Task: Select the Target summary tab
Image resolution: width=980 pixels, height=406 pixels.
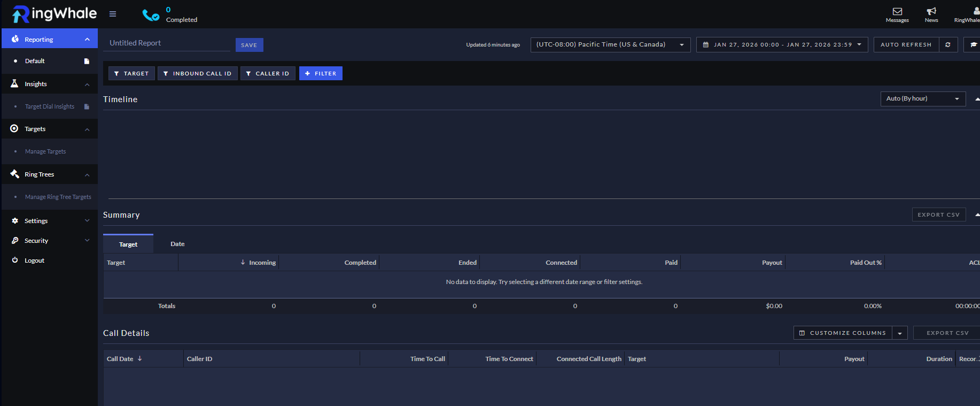Action: tap(128, 244)
